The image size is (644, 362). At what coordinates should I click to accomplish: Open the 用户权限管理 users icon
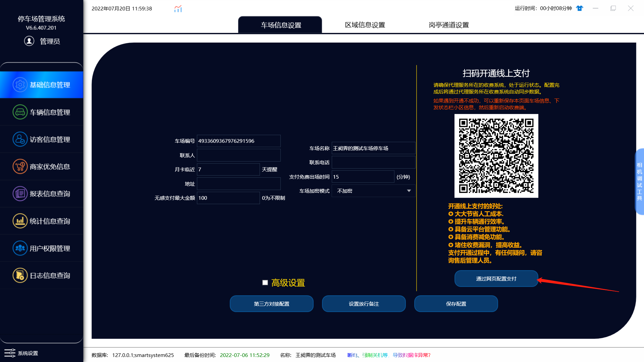coord(20,248)
